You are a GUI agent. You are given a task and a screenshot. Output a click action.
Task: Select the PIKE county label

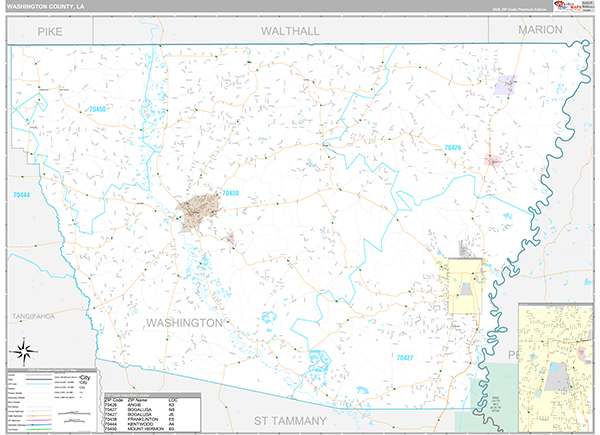pos(50,31)
